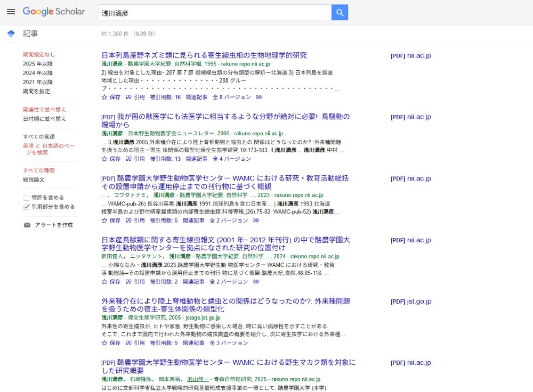The image size is (533, 392).
Task: Sort results with 日付順に並べ替え
Action: click(x=44, y=119)
